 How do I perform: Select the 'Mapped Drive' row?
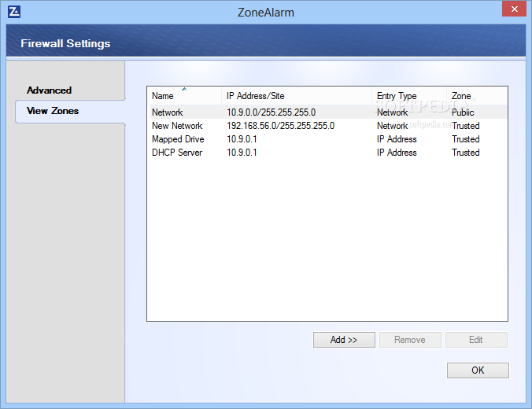pyautogui.click(x=327, y=139)
